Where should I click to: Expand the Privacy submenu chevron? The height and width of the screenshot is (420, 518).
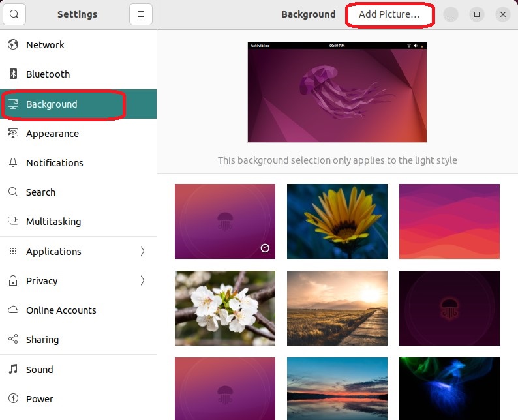(142, 281)
